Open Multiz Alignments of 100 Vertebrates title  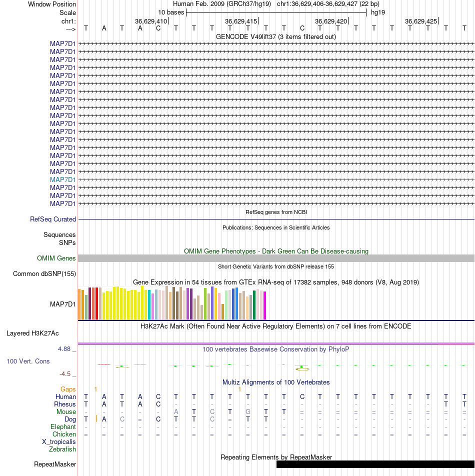(276, 382)
